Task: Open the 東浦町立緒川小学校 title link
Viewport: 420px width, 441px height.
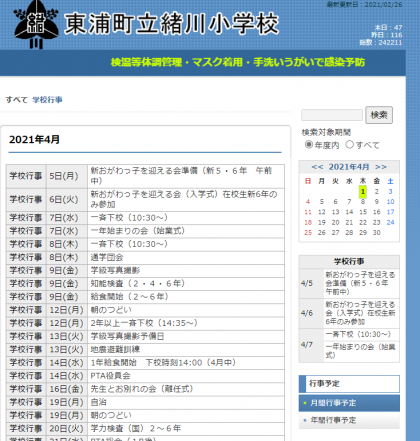Action: click(x=171, y=24)
